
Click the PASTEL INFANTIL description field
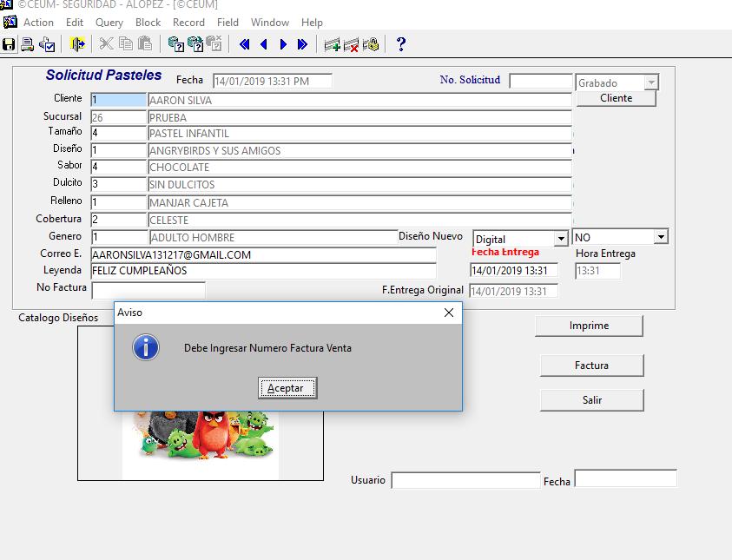pos(360,133)
